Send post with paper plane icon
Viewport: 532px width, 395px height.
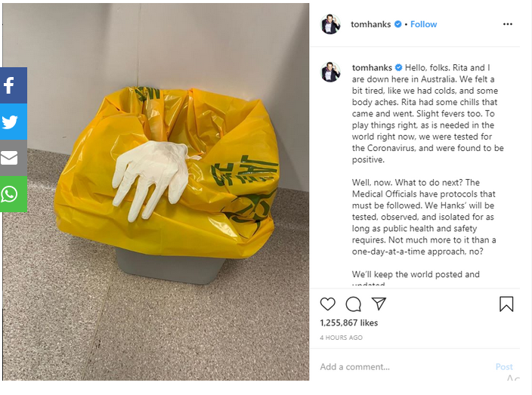point(379,304)
